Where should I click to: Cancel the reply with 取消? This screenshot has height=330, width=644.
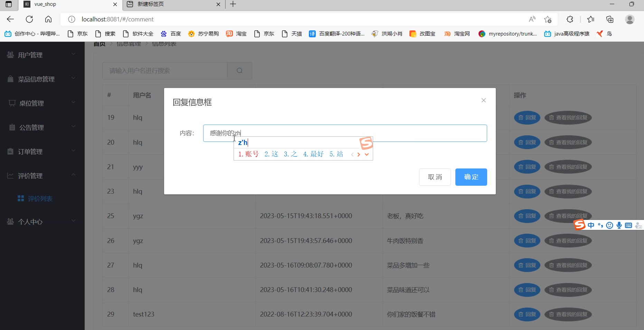tap(435, 177)
